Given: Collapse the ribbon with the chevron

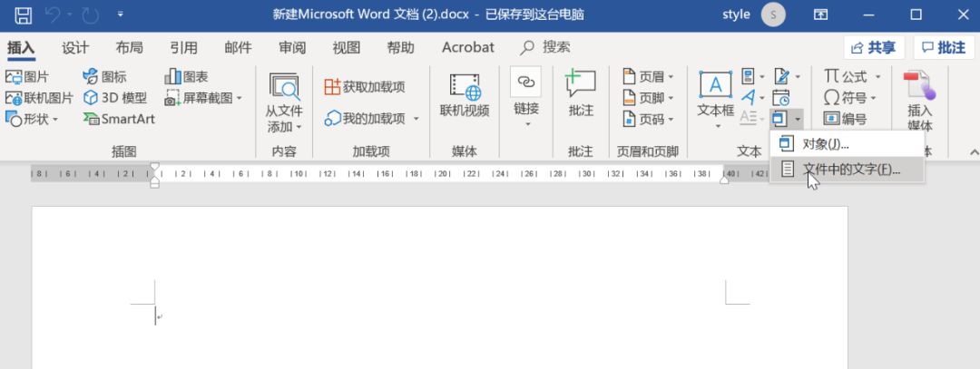Looking at the screenshot, I should pyautogui.click(x=973, y=151).
